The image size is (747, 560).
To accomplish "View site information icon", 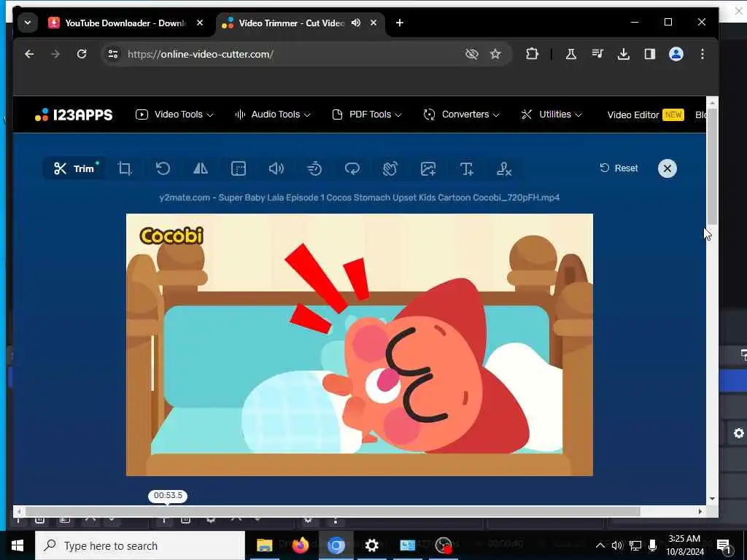I will click(113, 54).
